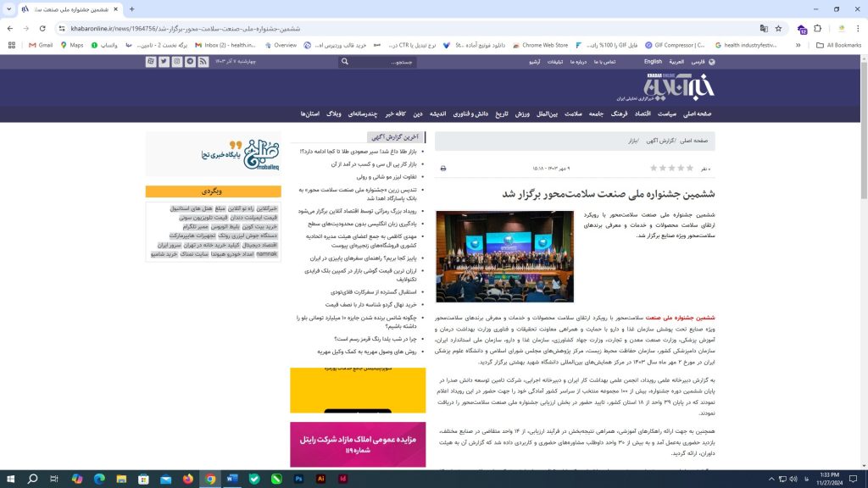Expand the All Bookmarks folder
Viewport: 868px width, 488px height.
point(838,45)
